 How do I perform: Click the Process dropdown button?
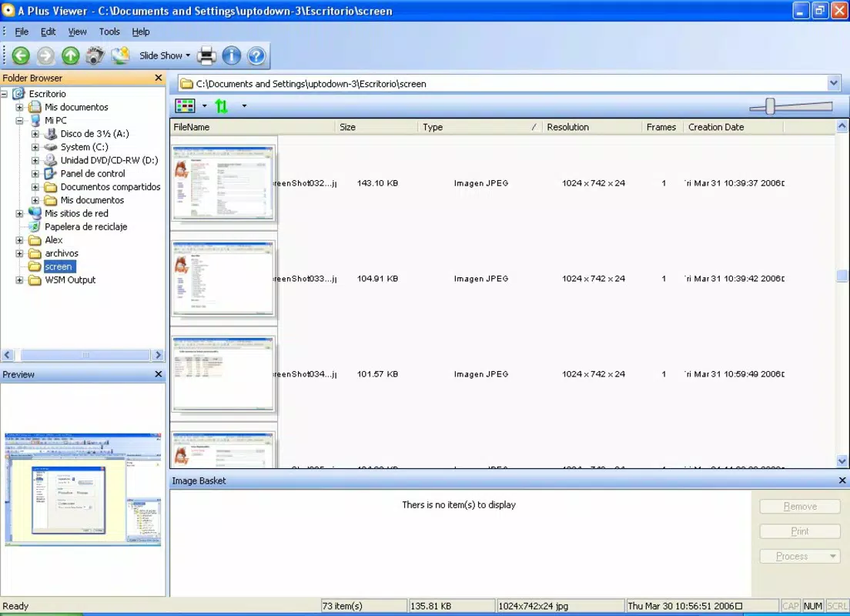(800, 557)
